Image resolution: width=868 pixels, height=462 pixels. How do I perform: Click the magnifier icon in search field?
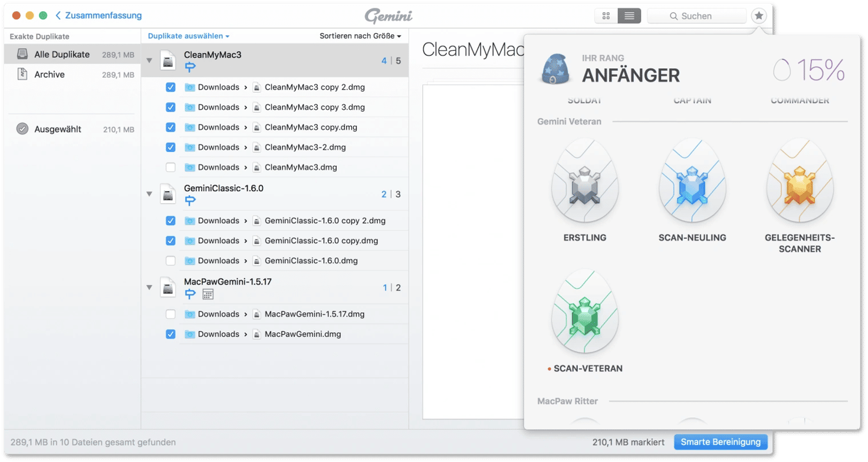pyautogui.click(x=673, y=17)
